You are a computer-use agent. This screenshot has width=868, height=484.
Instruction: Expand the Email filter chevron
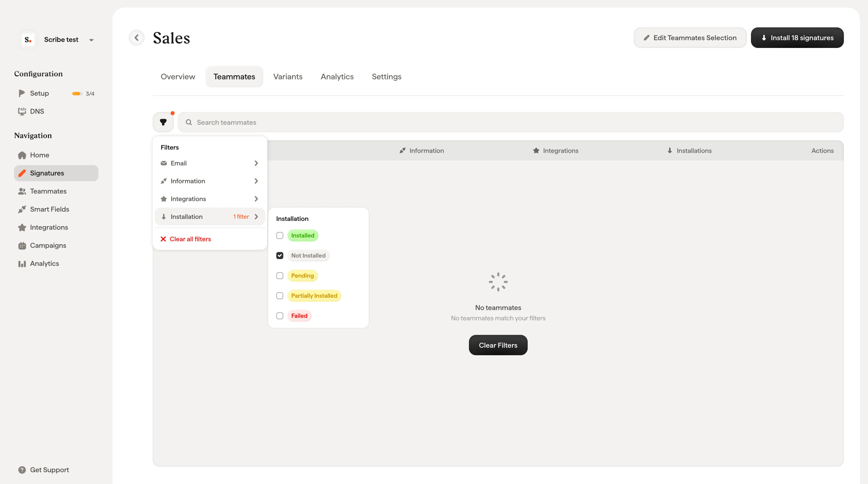pyautogui.click(x=256, y=163)
